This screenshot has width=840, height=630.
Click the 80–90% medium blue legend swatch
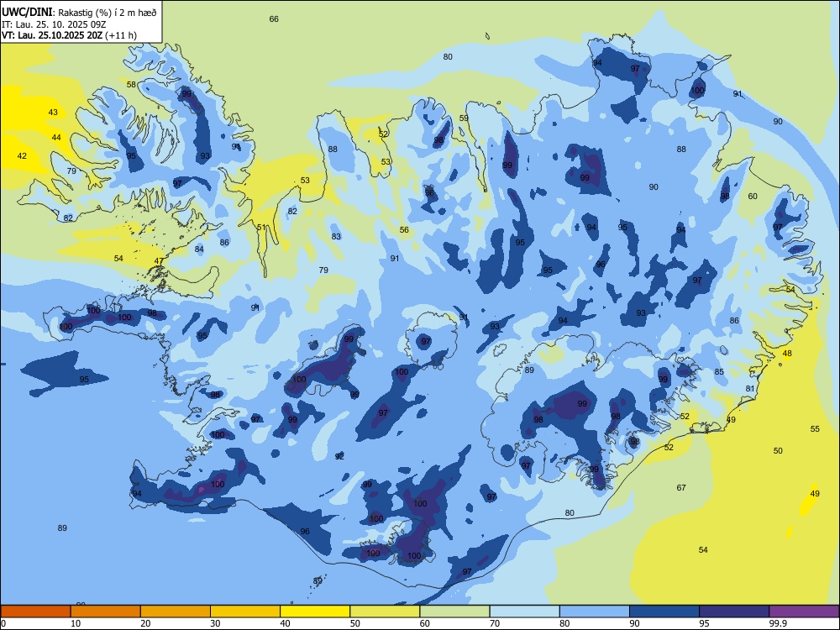tap(595, 612)
